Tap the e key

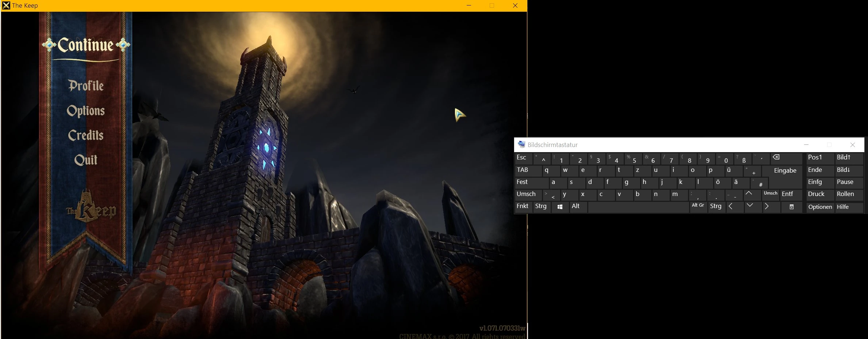(x=588, y=170)
